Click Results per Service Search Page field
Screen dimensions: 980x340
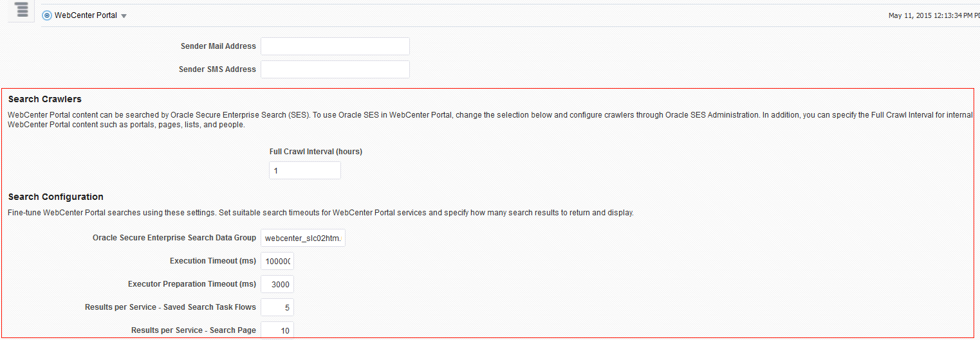coord(277,330)
